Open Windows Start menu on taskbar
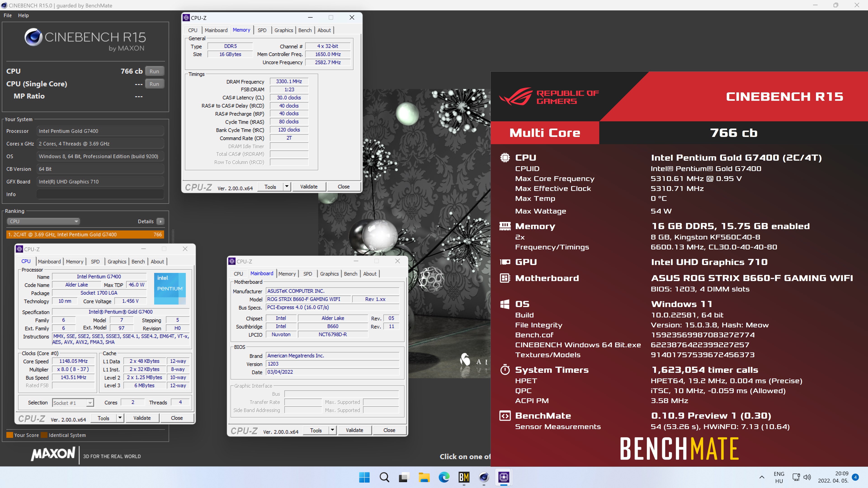 (364, 477)
